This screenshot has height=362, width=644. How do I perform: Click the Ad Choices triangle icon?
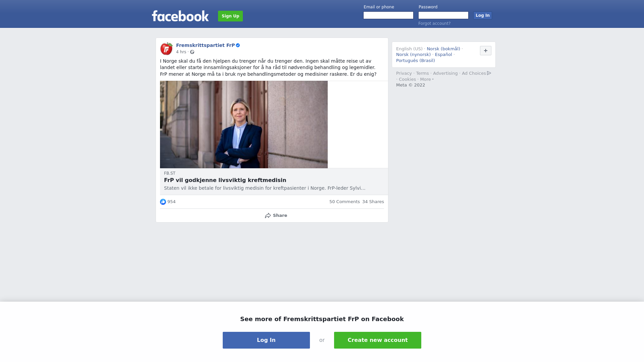click(x=489, y=73)
